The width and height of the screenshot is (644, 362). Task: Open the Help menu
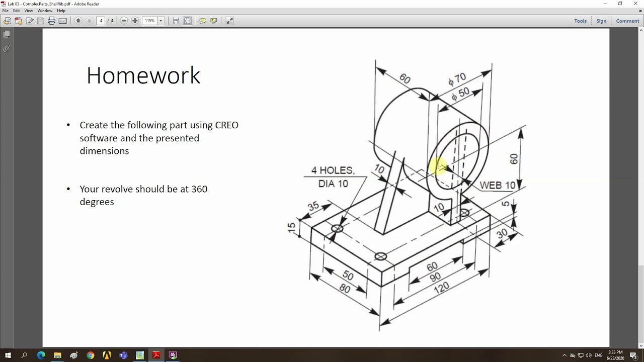(61, 11)
